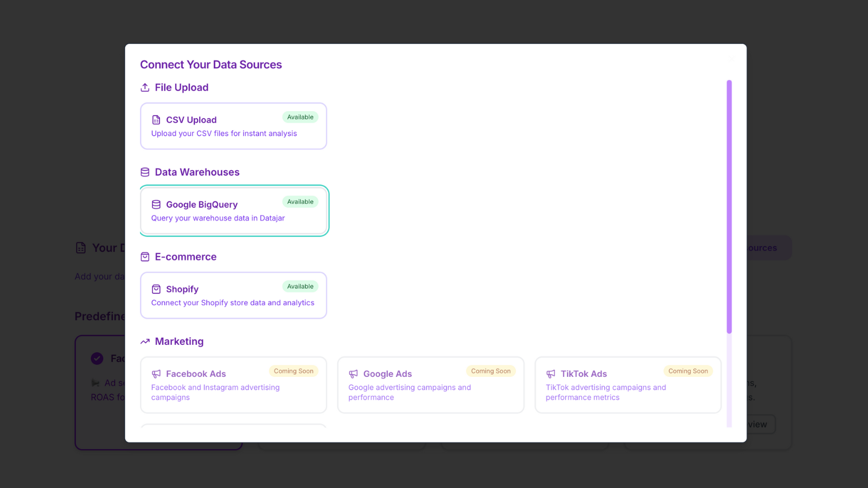The image size is (868, 488).
Task: Click the Available badge on CSV Upload
Action: pyautogui.click(x=300, y=117)
